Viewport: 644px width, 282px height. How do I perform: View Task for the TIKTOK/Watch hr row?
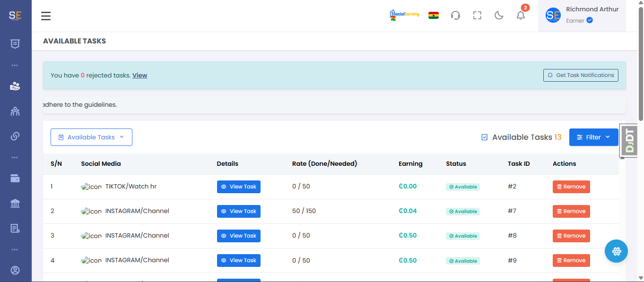238,187
